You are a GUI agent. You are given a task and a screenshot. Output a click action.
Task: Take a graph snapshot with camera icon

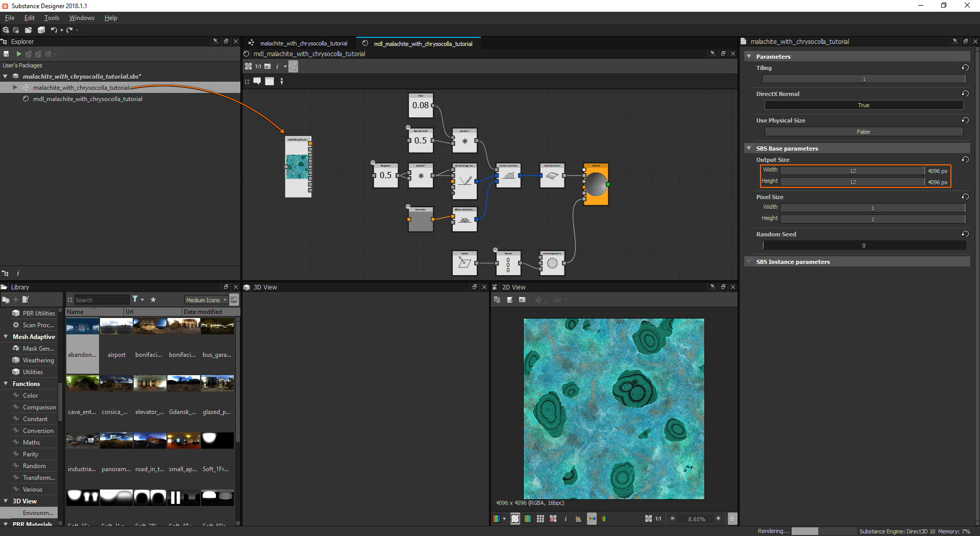point(267,66)
